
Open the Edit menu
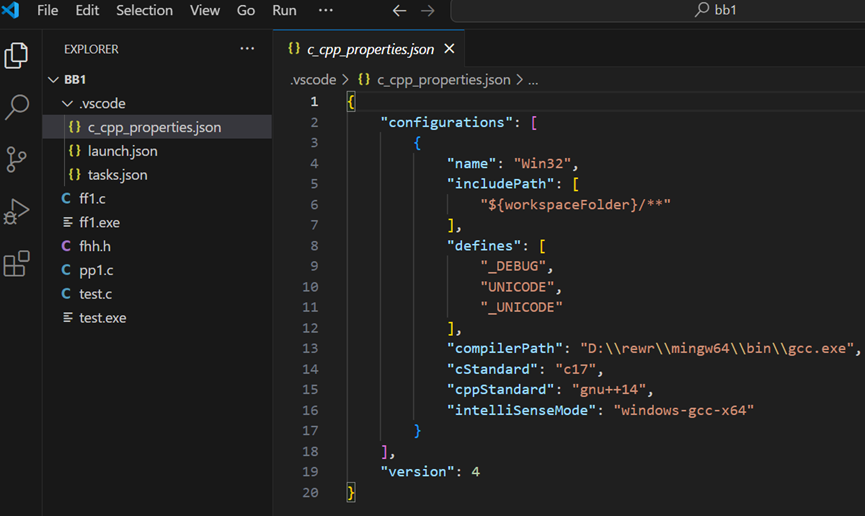[87, 10]
